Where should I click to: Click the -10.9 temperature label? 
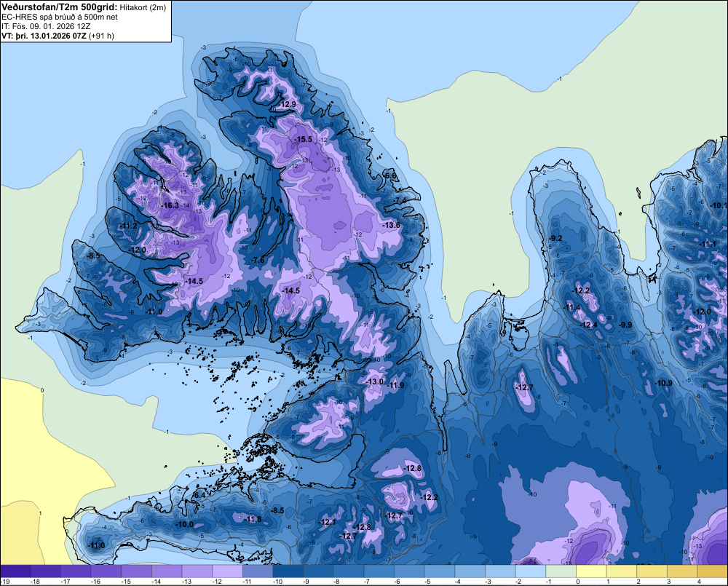(x=663, y=383)
